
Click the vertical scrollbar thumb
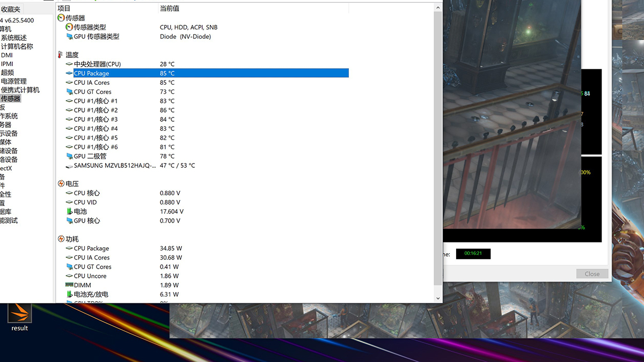(438, 148)
